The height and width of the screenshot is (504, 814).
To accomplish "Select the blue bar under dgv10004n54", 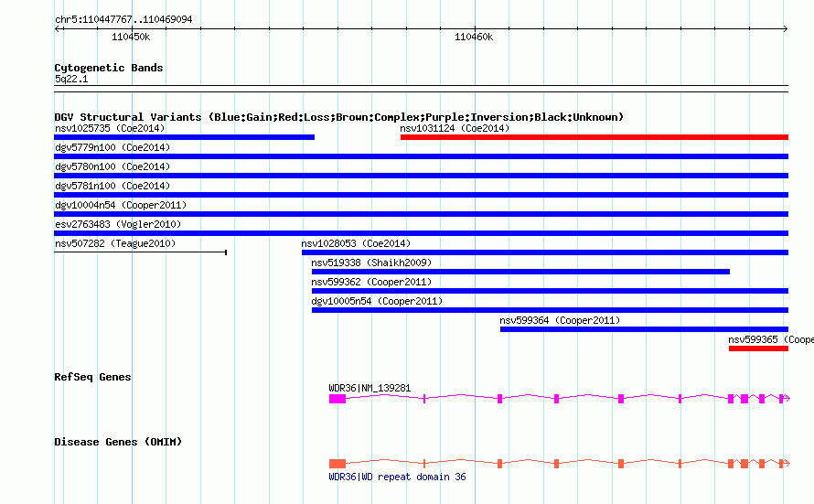I will coord(421,214).
